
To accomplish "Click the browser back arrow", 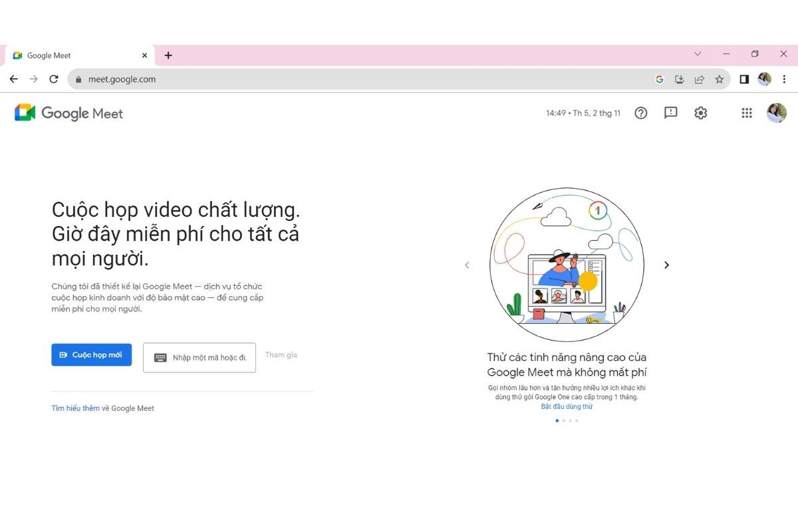I will (14, 79).
